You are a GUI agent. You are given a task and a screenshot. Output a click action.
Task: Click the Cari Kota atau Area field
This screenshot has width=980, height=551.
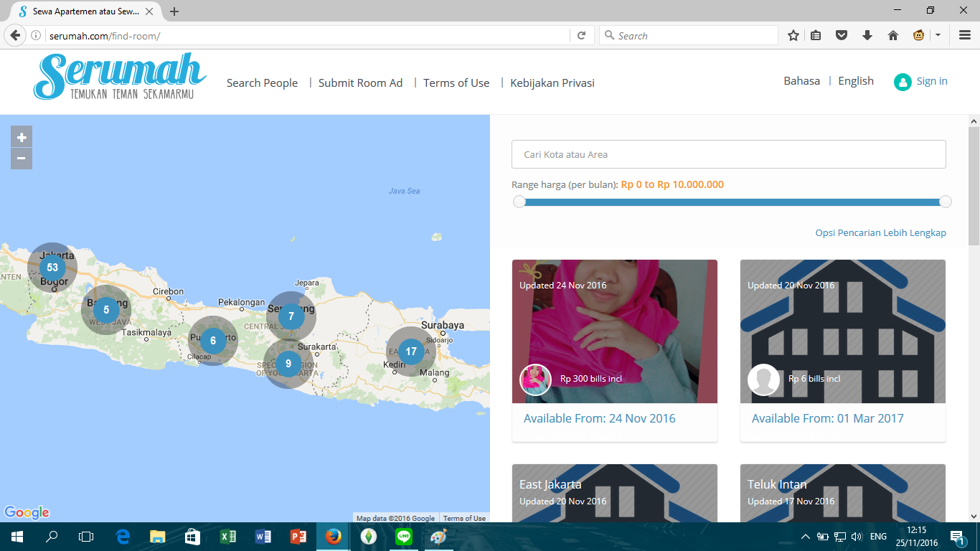click(729, 154)
